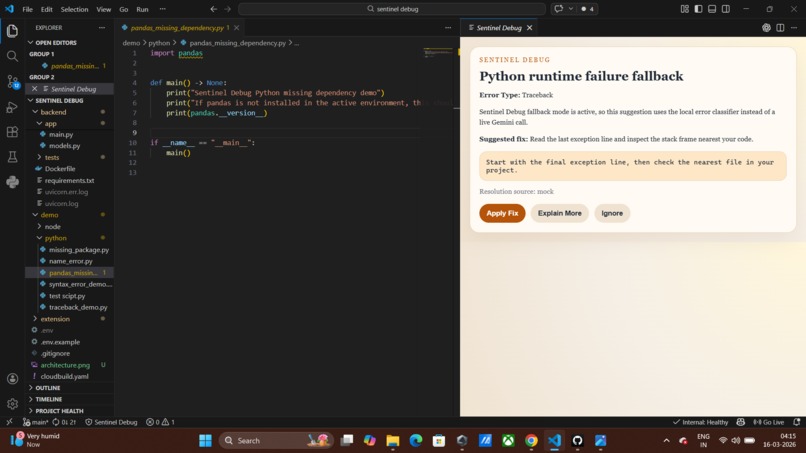
Task: Open the Search view in activity bar
Action: click(x=12, y=56)
